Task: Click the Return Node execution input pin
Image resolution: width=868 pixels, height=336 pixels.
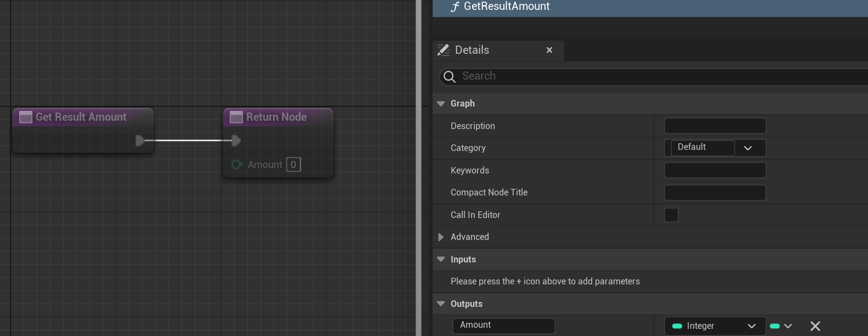Action: [236, 141]
